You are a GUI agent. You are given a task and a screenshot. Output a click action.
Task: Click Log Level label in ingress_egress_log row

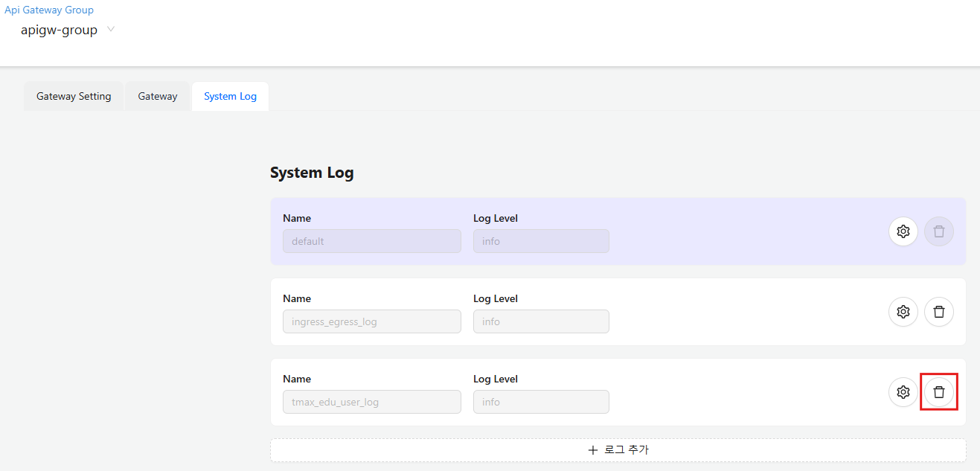(496, 298)
